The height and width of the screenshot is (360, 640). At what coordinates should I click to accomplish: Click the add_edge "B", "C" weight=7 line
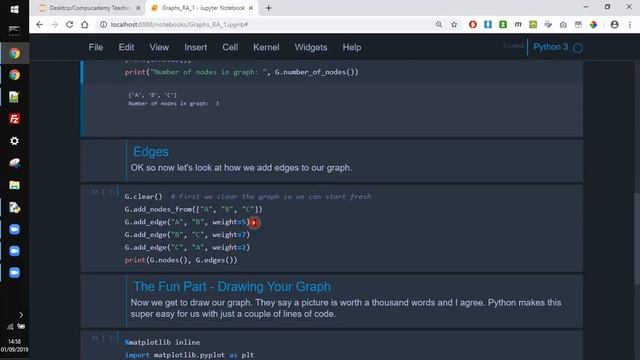point(187,235)
